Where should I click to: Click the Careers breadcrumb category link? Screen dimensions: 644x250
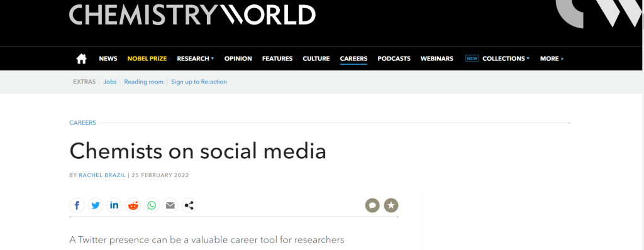click(82, 122)
